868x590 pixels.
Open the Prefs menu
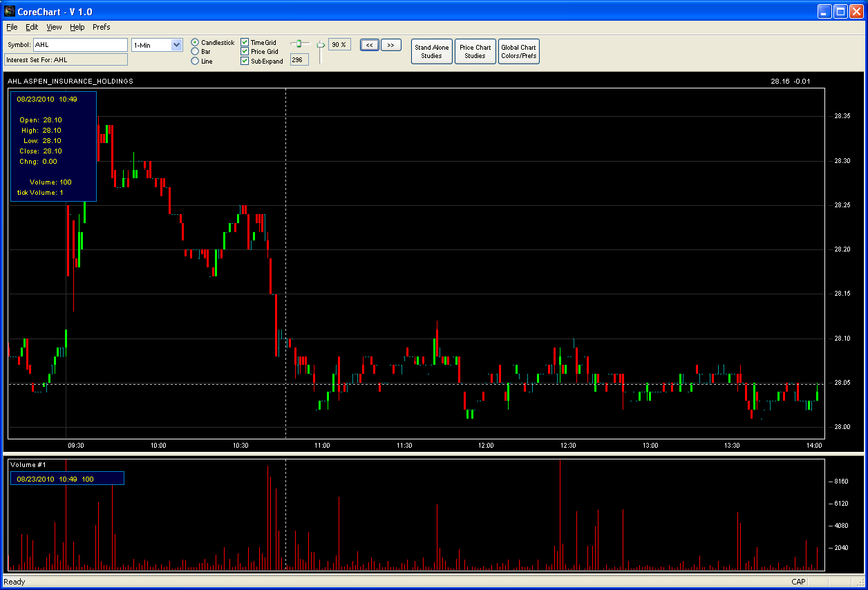102,27
